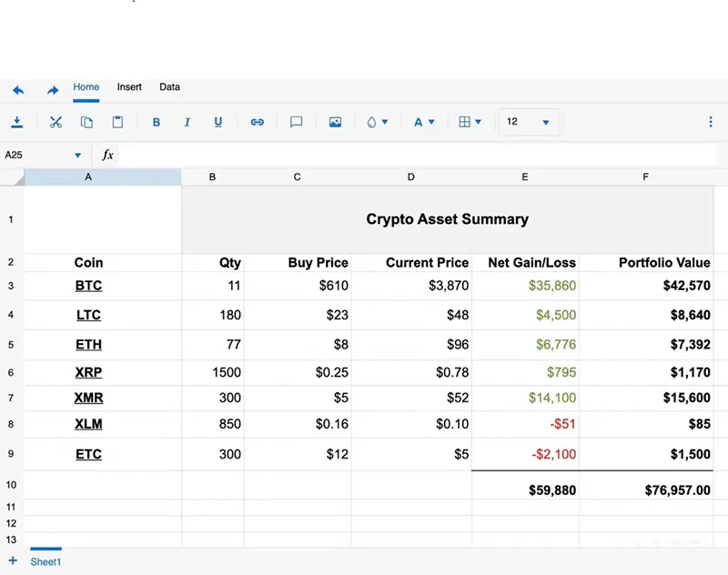Cut selection with the scissors icon
The height and width of the screenshot is (575, 728).
(x=56, y=122)
